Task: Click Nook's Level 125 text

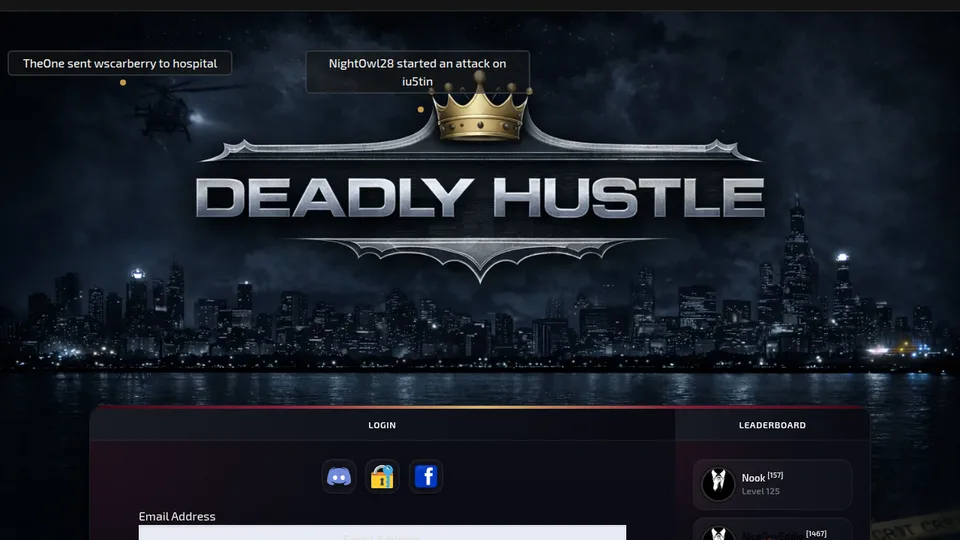Action: tap(760, 491)
